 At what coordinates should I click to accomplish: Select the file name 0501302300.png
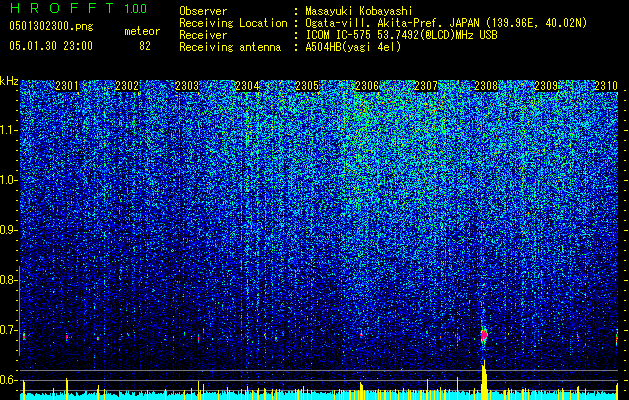51,27
